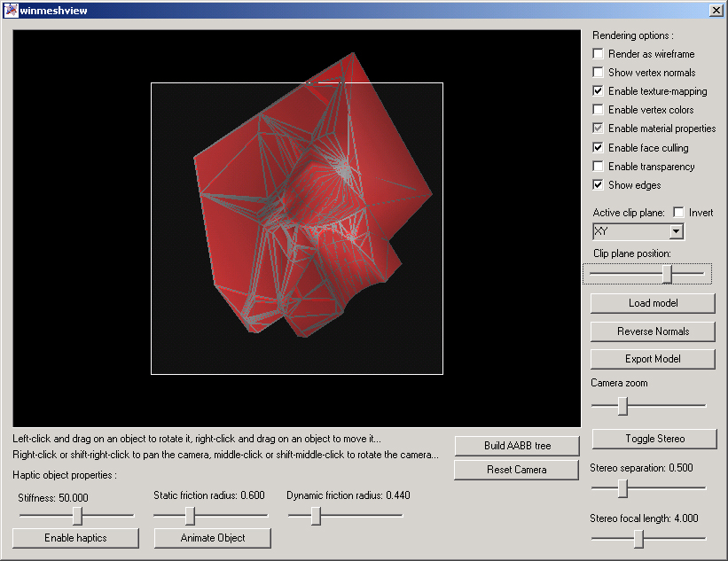
Task: Build the AABB tree
Action: [x=516, y=446]
